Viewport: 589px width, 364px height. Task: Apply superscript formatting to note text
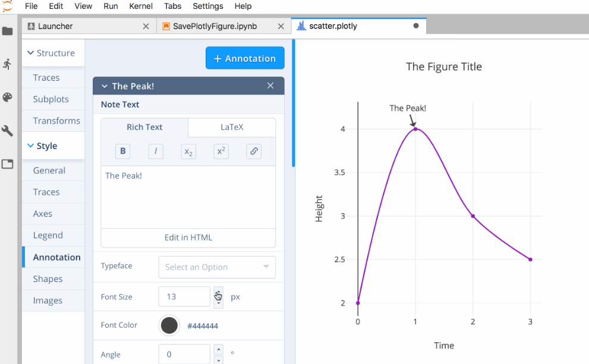pyautogui.click(x=221, y=151)
